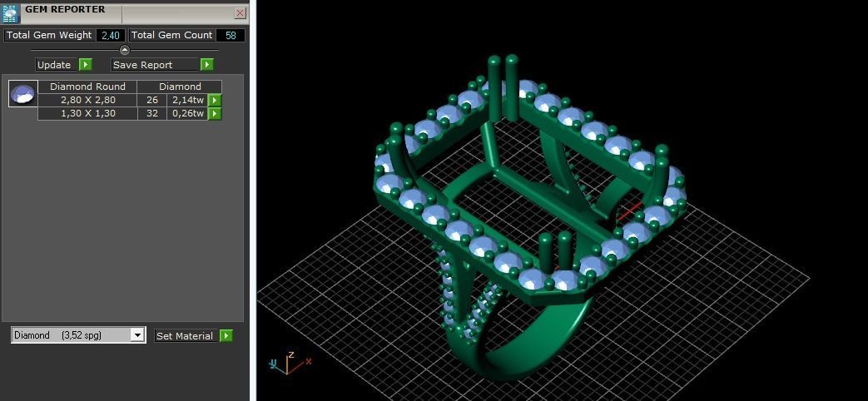Click the Gem Reporter panel icon

10,12
